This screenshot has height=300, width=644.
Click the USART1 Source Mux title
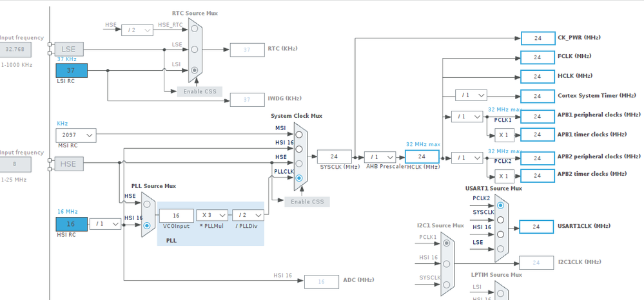coord(494,189)
